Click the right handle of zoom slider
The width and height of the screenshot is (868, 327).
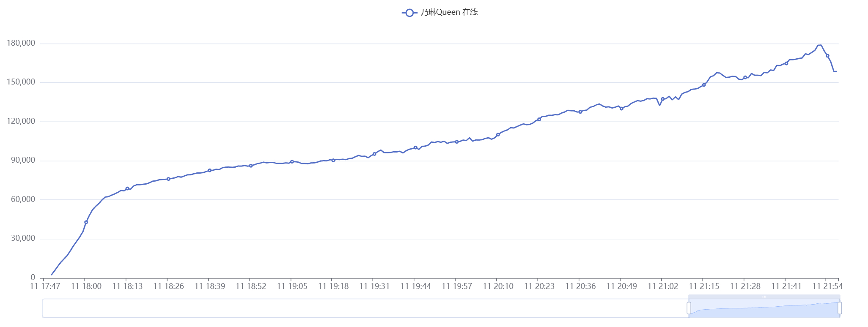(840, 308)
